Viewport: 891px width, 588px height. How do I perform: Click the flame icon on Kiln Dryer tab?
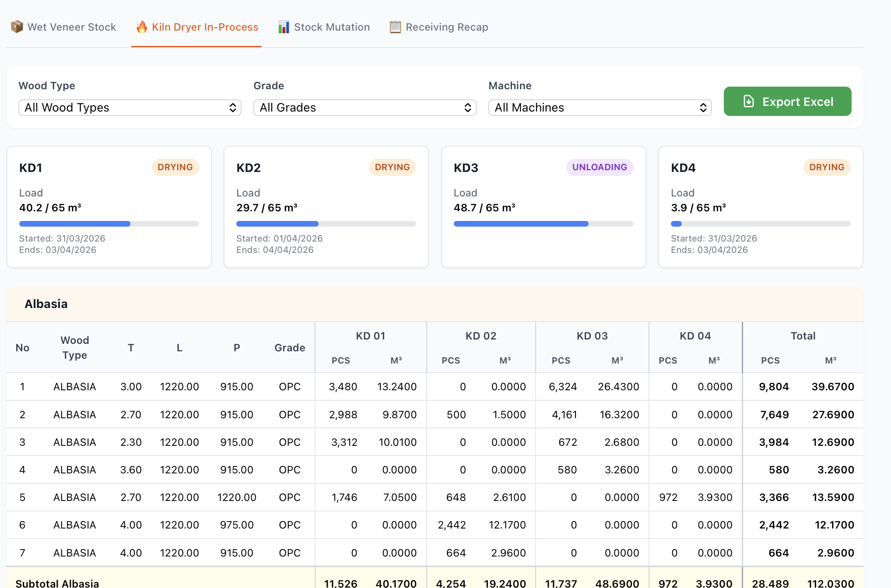tap(142, 27)
